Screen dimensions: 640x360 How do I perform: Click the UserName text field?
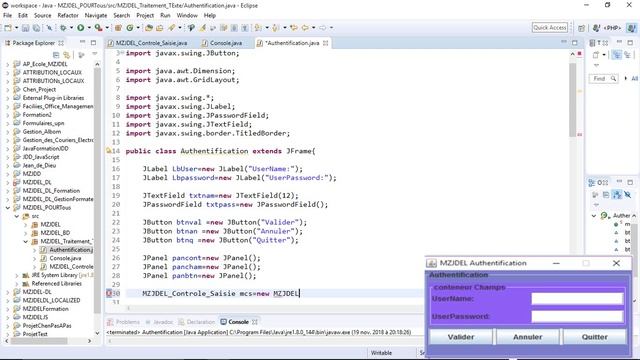[577, 299]
